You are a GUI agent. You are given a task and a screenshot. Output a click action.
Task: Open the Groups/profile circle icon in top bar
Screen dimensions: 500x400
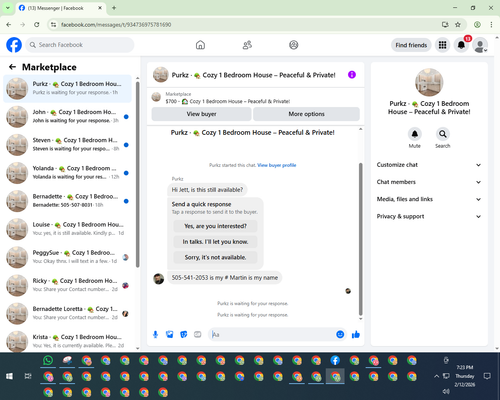(294, 45)
